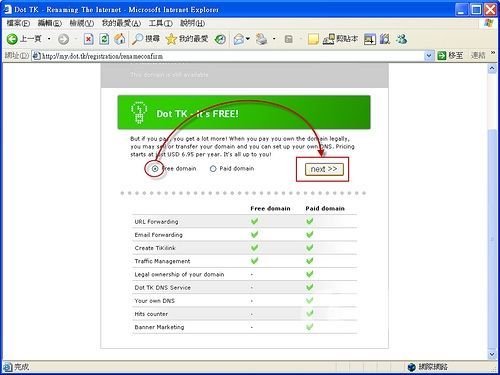Open the Favorites 我的最愛 star toolbar button

coord(187,39)
